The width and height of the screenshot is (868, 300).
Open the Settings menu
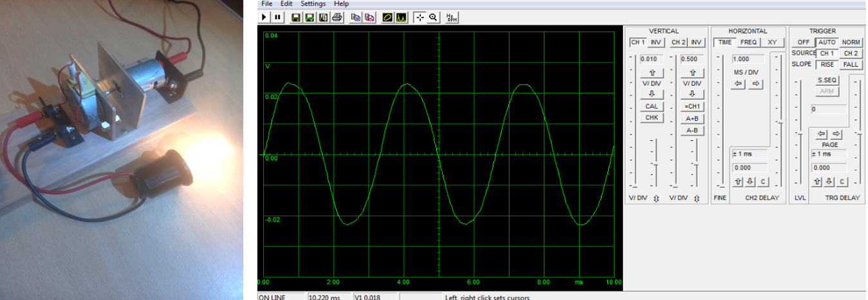point(313,4)
